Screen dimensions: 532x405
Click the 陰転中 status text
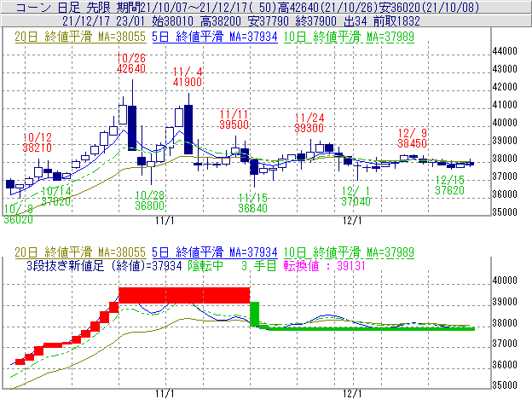(x=205, y=265)
